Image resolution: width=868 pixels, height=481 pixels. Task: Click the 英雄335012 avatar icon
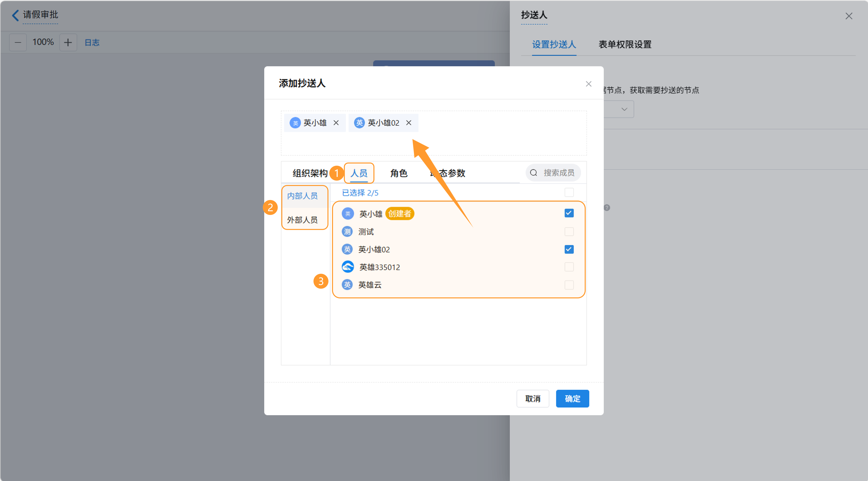[347, 267]
